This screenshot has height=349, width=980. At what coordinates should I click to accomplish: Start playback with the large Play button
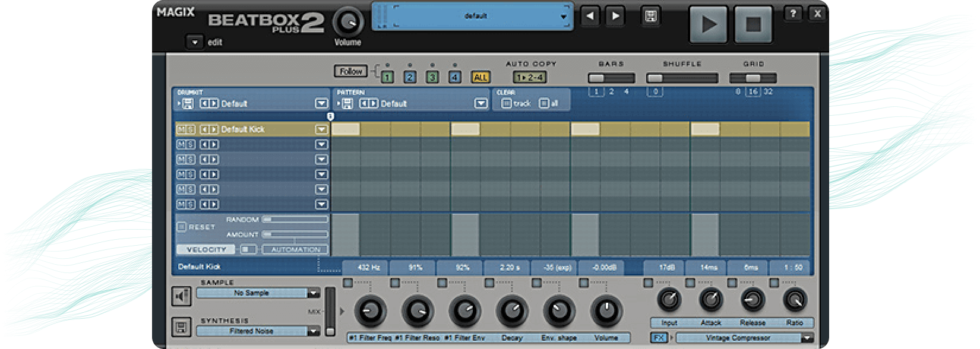click(x=709, y=24)
